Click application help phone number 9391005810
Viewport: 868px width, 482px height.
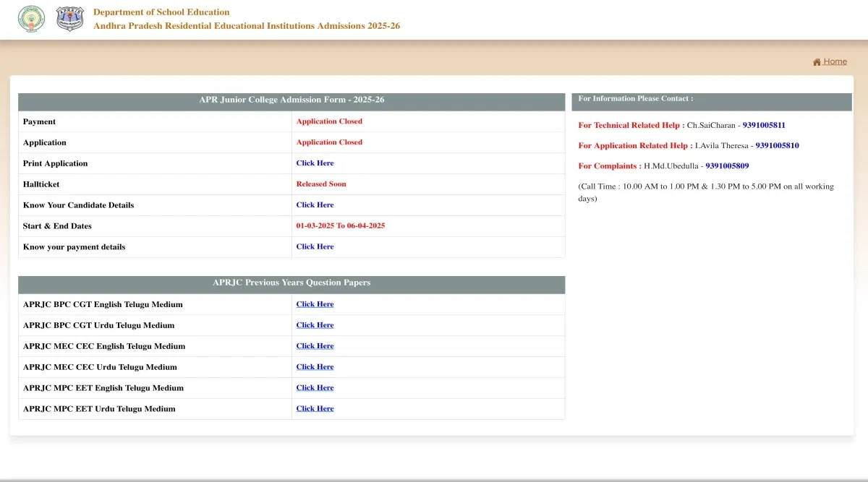pos(777,146)
